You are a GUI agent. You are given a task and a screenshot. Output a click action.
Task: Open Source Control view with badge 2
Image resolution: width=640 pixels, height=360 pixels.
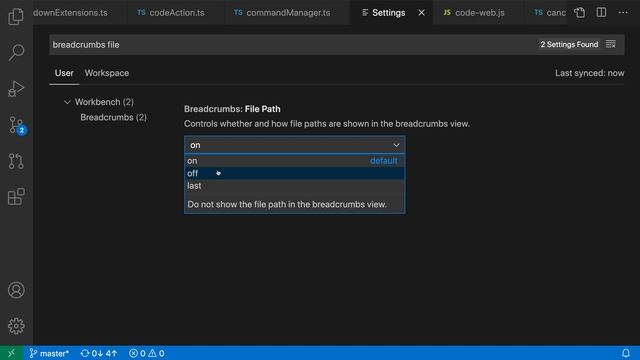pyautogui.click(x=17, y=125)
